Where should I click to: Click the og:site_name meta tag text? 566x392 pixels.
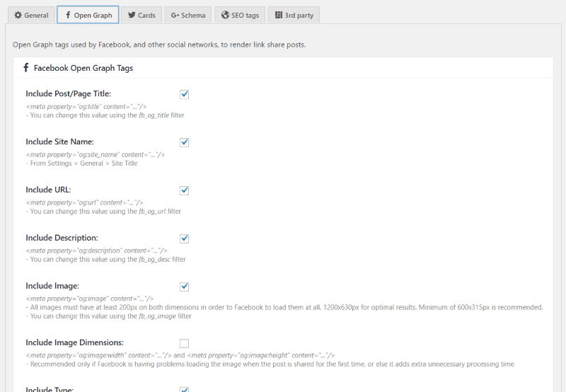pos(96,154)
